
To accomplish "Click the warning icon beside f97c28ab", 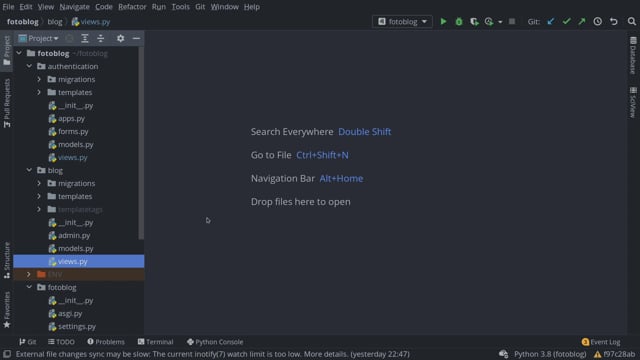I will (x=598, y=354).
